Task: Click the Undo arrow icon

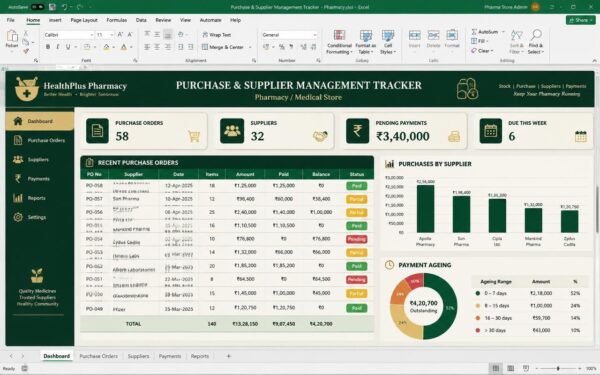Action: (x=65, y=7)
